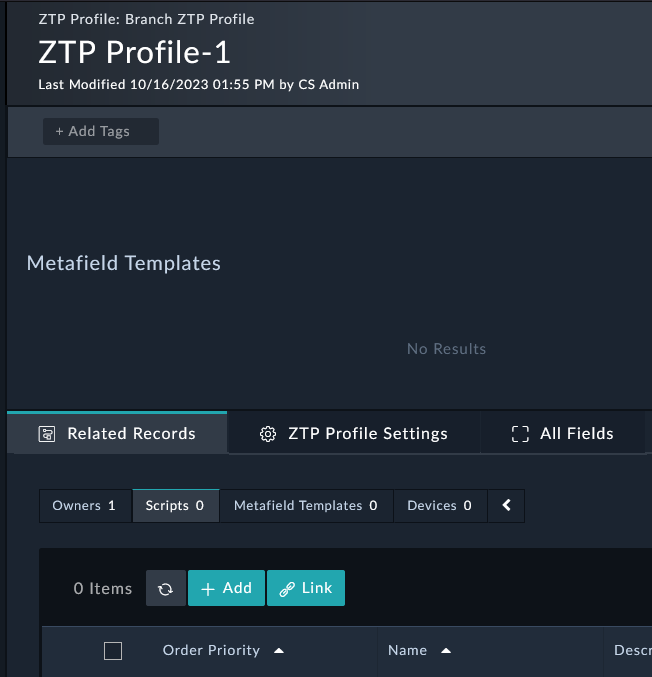Click the 0 Items count label
Viewport: 652px width, 677px height.
tap(103, 588)
